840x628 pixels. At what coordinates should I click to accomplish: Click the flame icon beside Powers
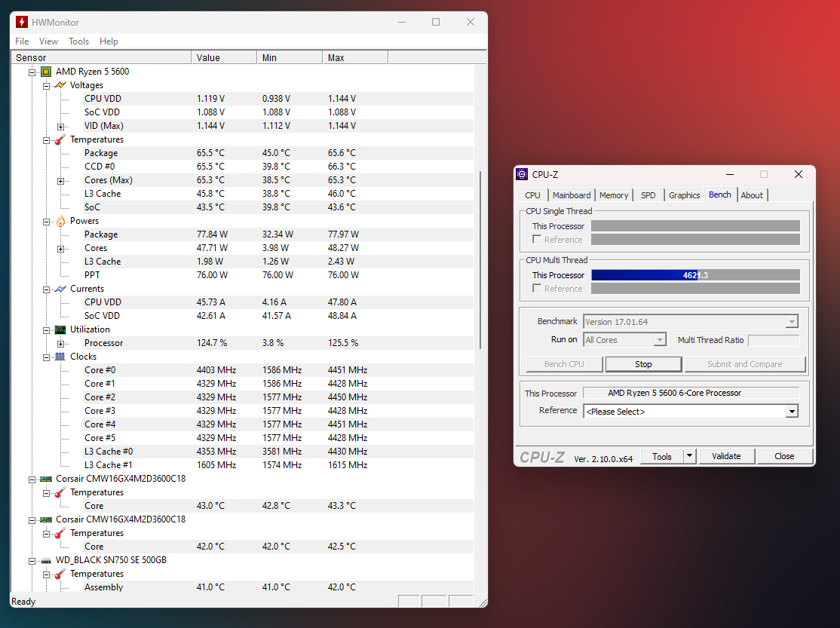(60, 221)
